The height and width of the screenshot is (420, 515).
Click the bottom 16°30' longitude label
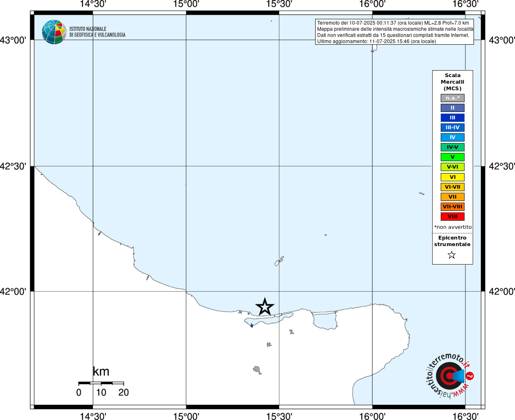click(x=465, y=416)
